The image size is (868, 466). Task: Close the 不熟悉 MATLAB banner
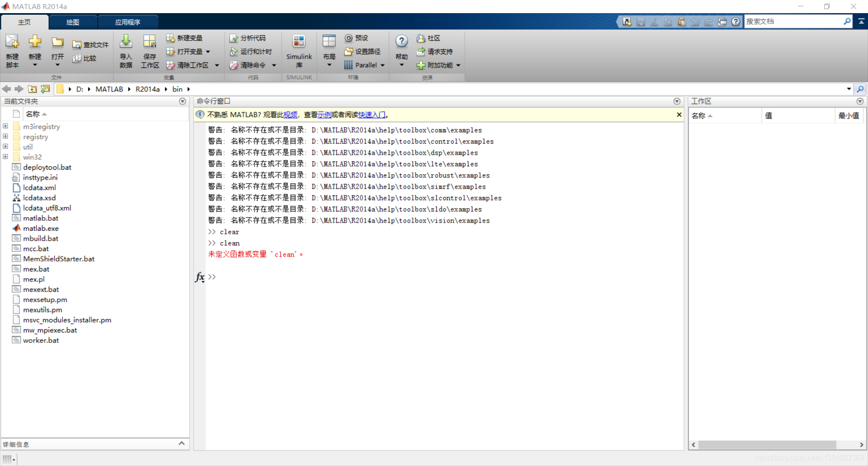point(679,114)
